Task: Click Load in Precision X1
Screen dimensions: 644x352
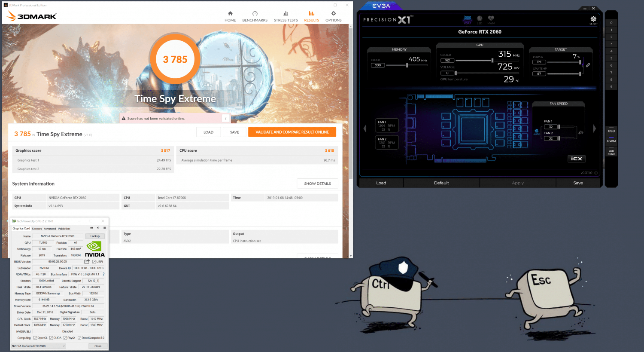Action: [x=381, y=183]
